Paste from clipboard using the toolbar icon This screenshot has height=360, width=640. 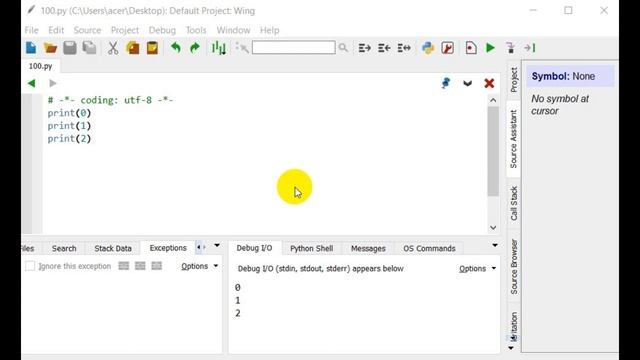coord(152,48)
